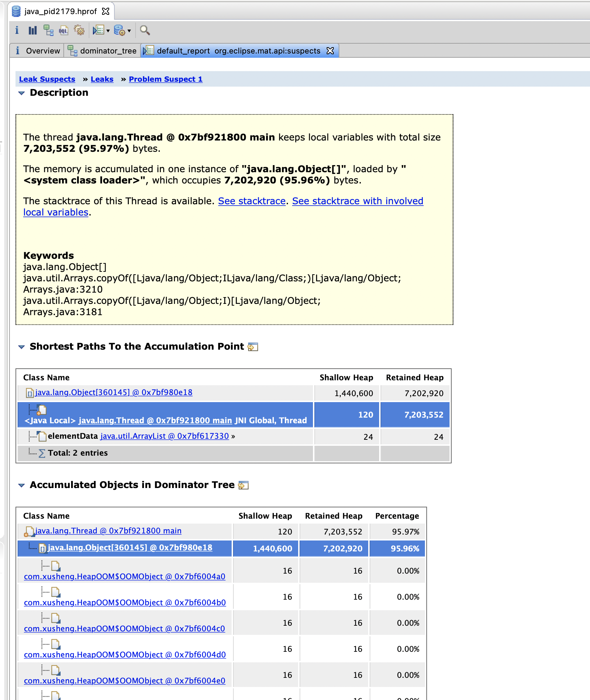Open java.lang.Object[360145] link in Shortest Paths table
590x700 pixels.
[x=114, y=393]
